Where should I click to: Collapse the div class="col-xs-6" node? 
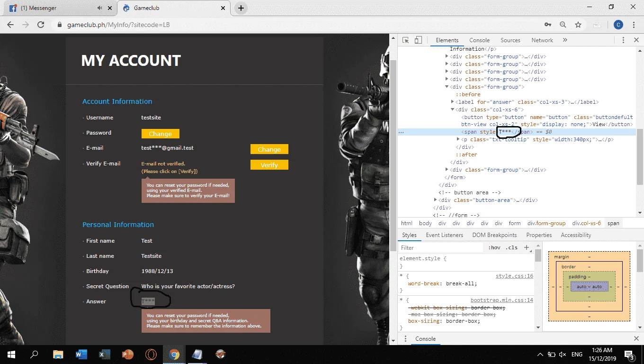pyautogui.click(x=453, y=109)
